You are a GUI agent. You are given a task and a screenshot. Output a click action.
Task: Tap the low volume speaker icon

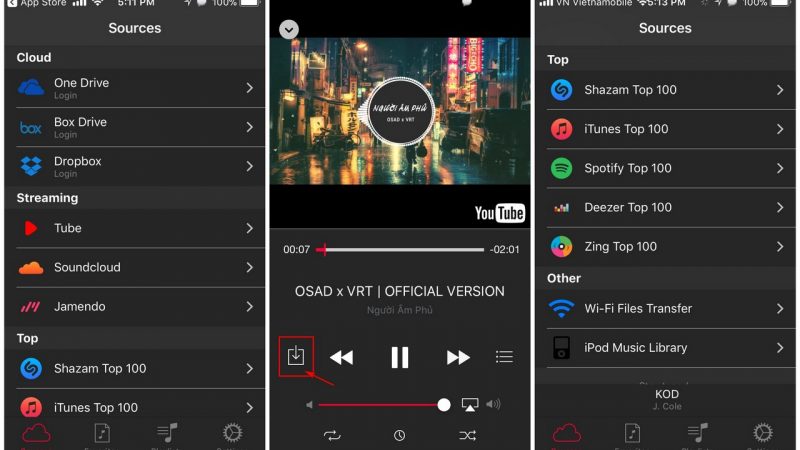point(309,405)
